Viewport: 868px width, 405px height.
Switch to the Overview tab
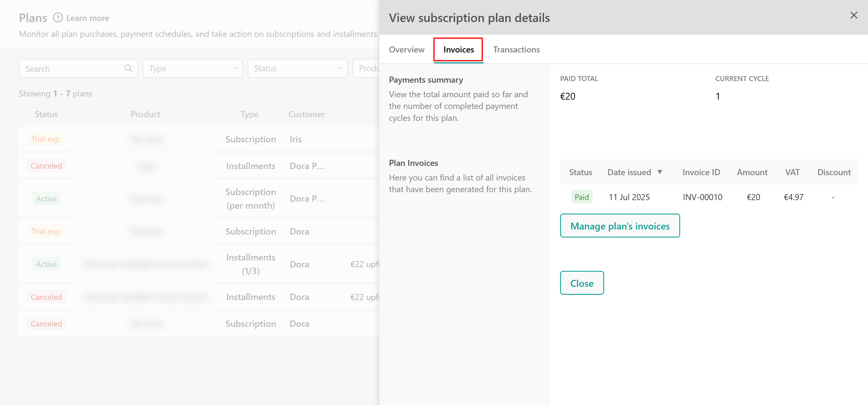[406, 50]
